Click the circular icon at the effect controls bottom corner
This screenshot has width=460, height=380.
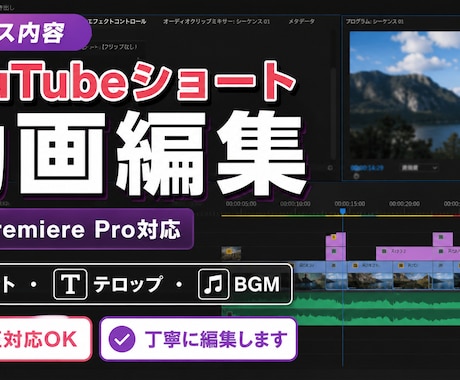[x=330, y=168]
